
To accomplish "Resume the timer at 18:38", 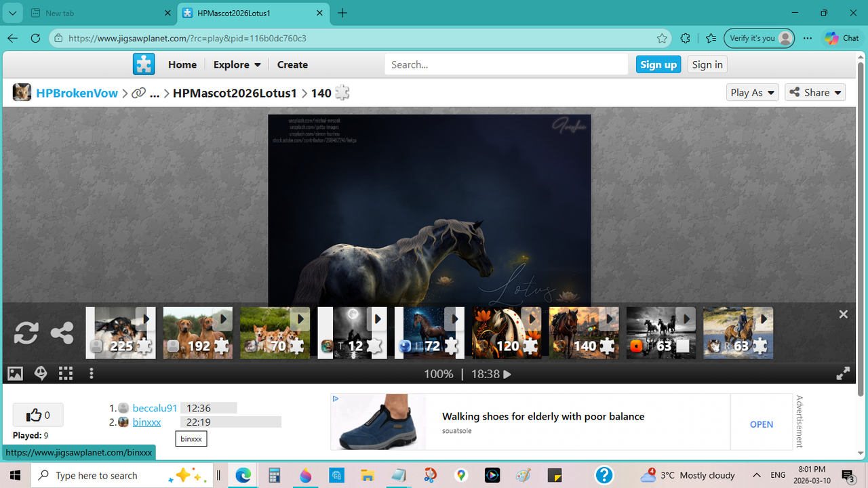I will click(x=507, y=374).
